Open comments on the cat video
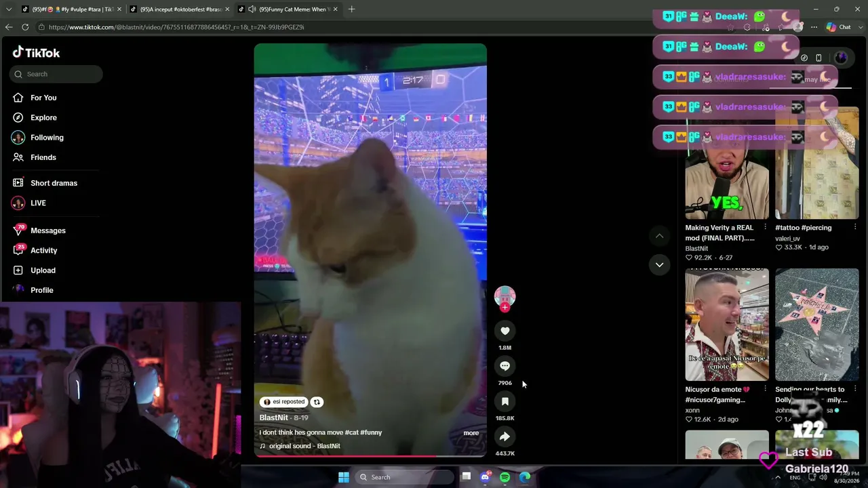This screenshot has height=488, width=868. click(505, 366)
